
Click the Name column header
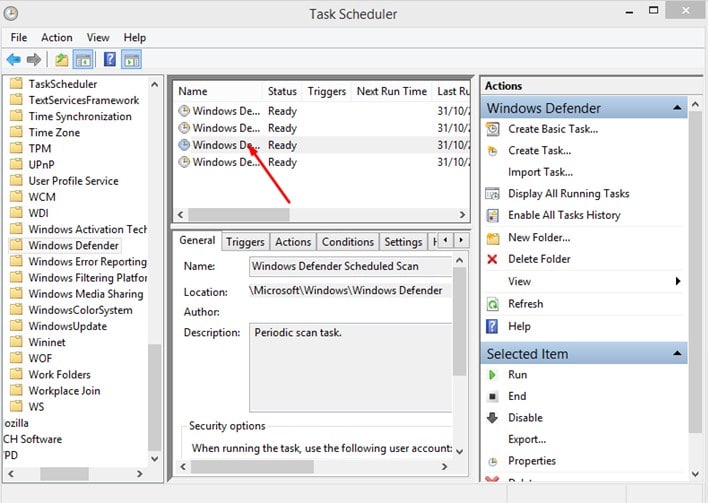pos(218,91)
